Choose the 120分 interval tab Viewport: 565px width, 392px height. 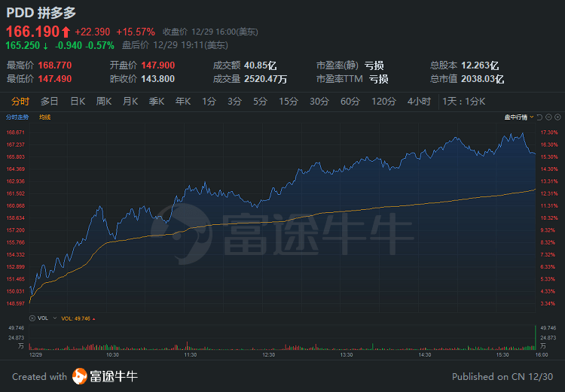pyautogui.click(x=383, y=102)
